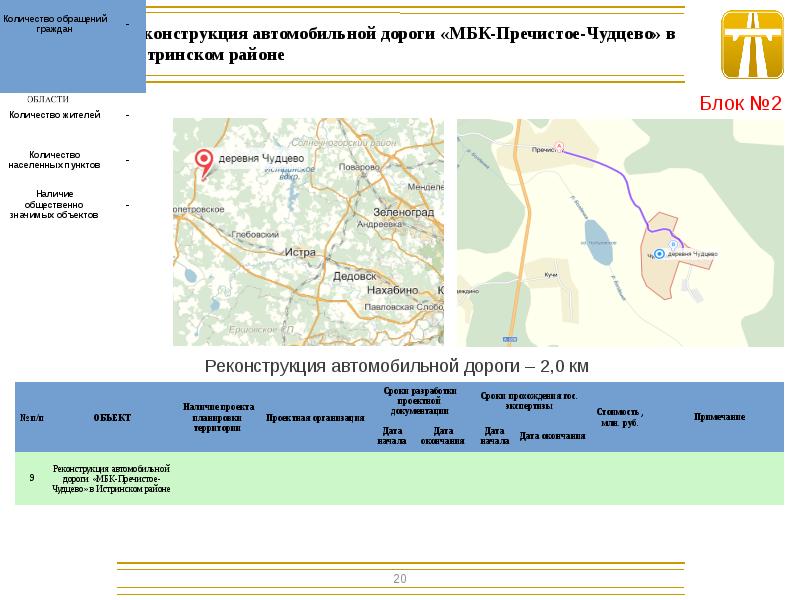800x600 pixels.
Task: Click the 'ОБЪЕКТ' column header
Action: click(112, 417)
